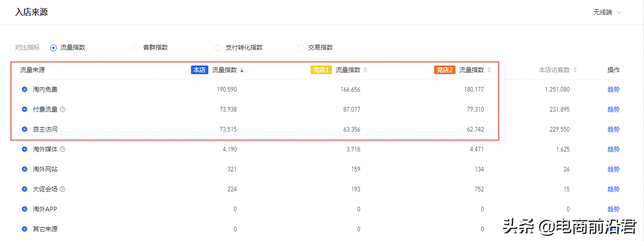Expand the 淘外网站 row plus icon

pyautogui.click(x=25, y=169)
